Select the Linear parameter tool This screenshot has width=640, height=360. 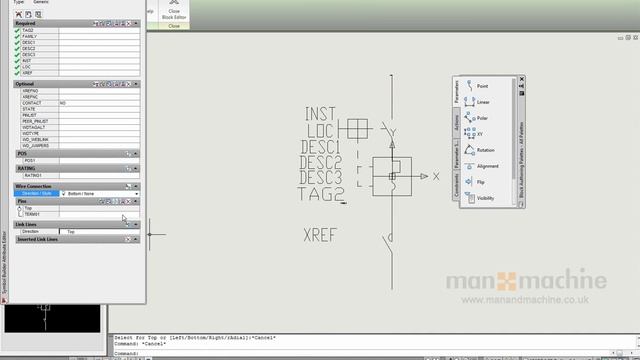pos(478,102)
